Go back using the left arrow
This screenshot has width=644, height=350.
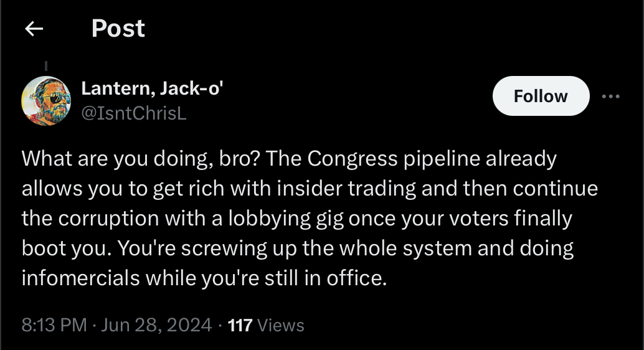(x=34, y=29)
